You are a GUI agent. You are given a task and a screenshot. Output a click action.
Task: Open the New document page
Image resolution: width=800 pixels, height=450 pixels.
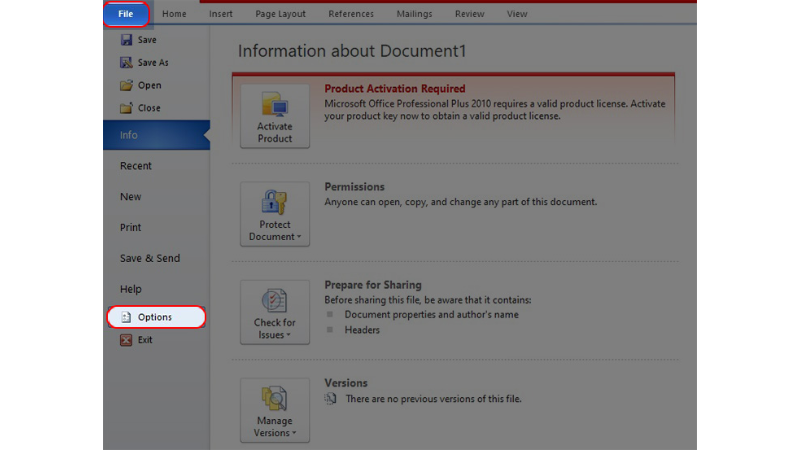point(131,196)
